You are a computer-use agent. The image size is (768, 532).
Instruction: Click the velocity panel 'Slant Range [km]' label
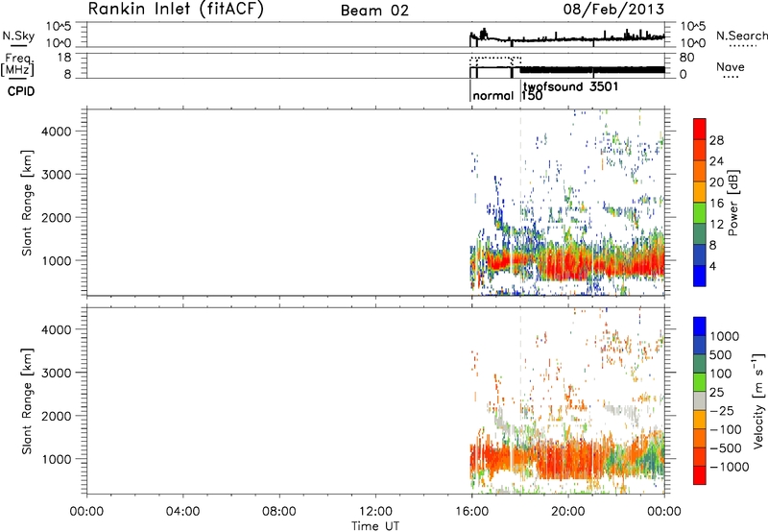pos(27,401)
